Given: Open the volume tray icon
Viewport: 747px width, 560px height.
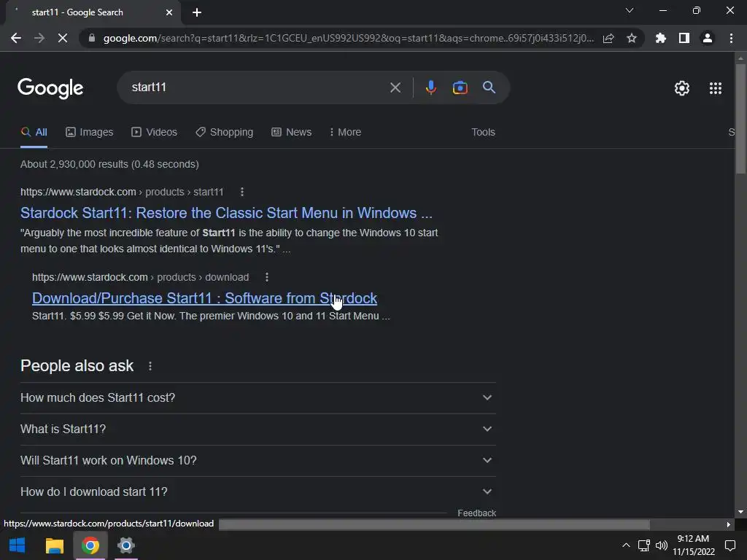Looking at the screenshot, I should [661, 545].
